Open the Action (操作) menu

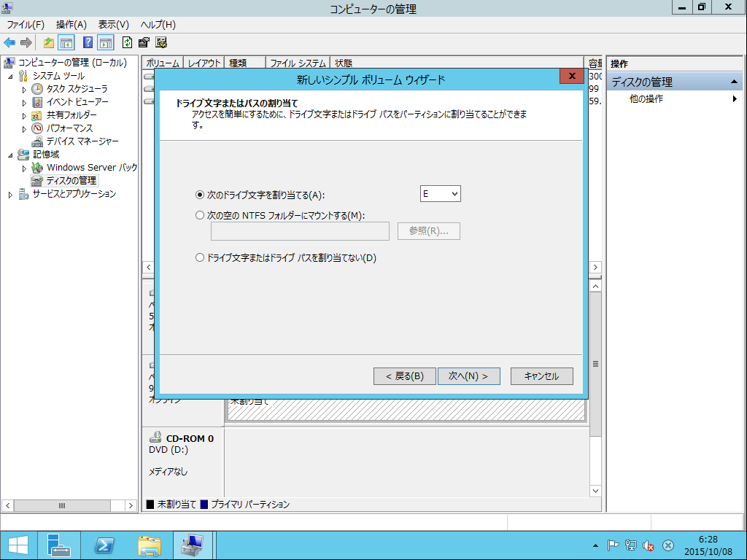pyautogui.click(x=71, y=25)
